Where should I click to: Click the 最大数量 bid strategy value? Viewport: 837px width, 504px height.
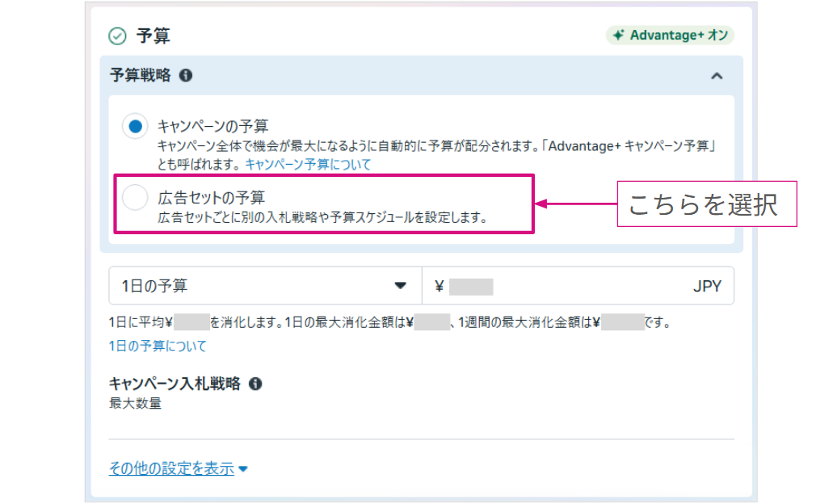click(135, 403)
